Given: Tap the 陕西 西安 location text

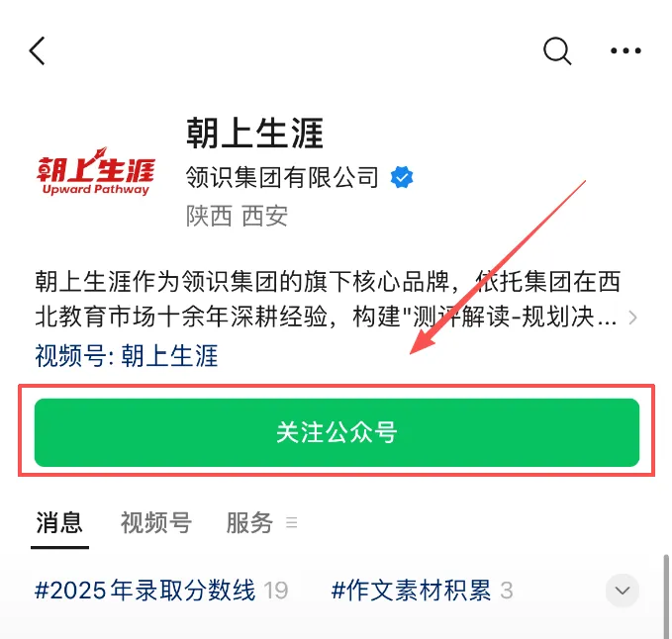Looking at the screenshot, I should tap(237, 216).
